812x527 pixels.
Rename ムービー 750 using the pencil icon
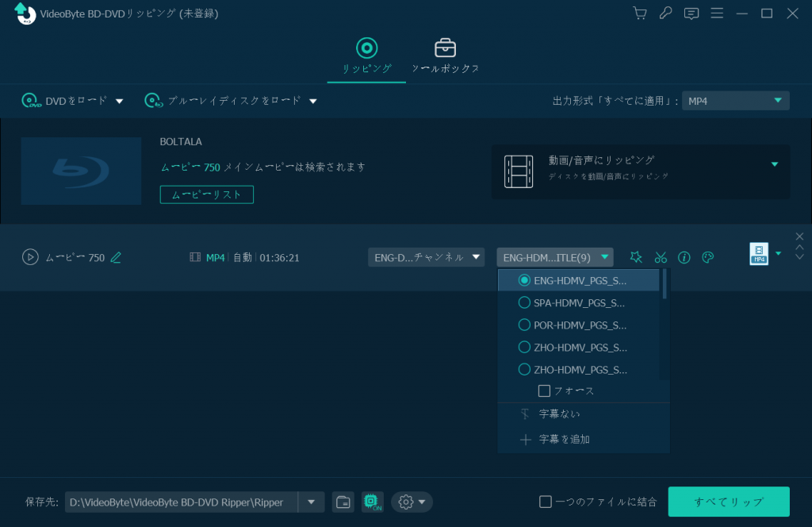tap(116, 257)
